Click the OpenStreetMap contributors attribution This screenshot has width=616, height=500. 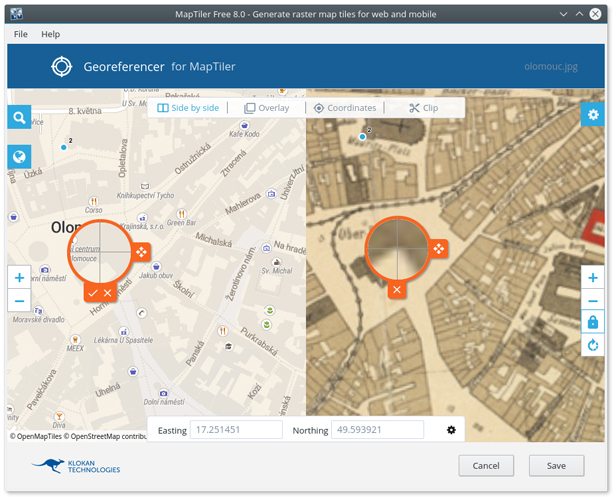click(x=105, y=436)
